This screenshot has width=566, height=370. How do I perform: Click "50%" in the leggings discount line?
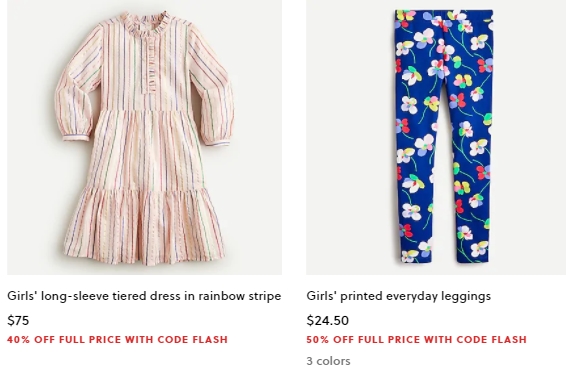[318, 340]
